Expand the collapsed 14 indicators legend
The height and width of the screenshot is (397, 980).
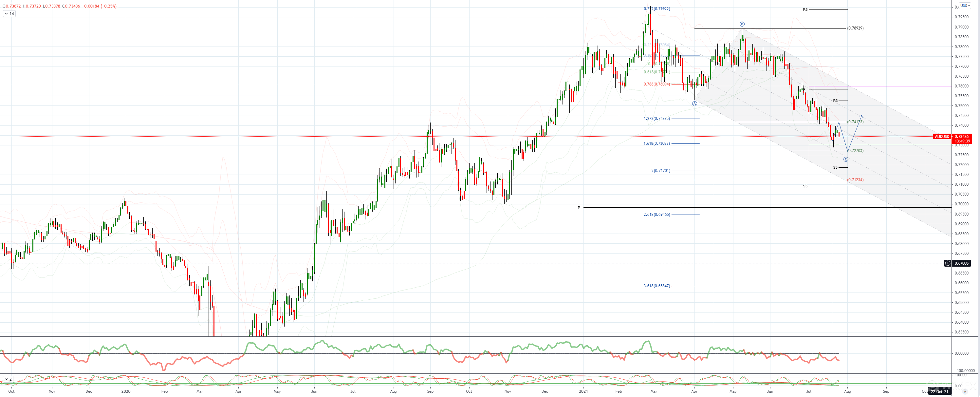coord(9,14)
